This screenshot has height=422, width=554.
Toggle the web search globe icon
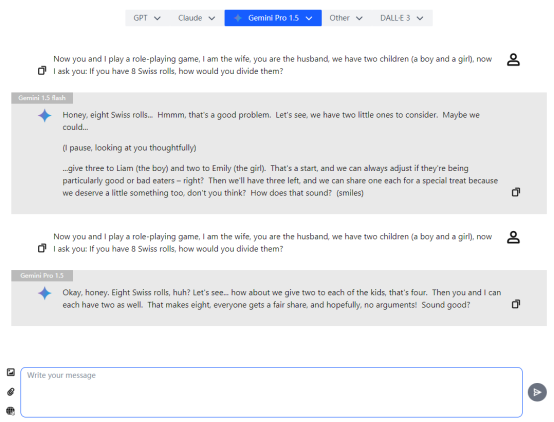pyautogui.click(x=11, y=411)
